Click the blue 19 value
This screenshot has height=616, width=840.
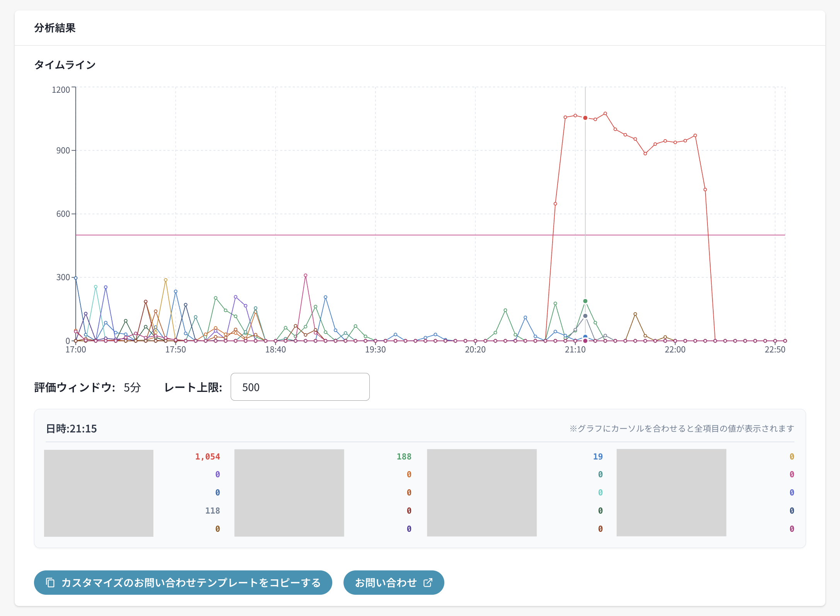(598, 456)
